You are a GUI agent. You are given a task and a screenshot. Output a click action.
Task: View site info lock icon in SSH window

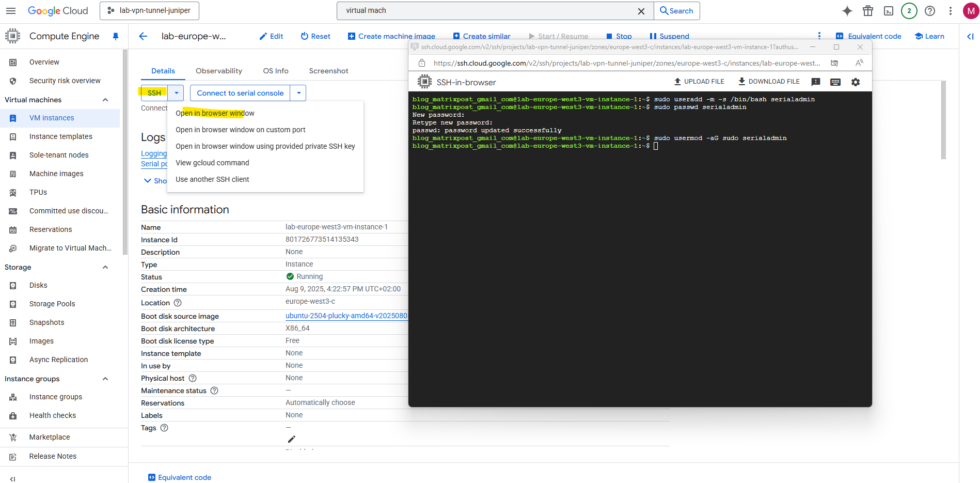coord(422,63)
